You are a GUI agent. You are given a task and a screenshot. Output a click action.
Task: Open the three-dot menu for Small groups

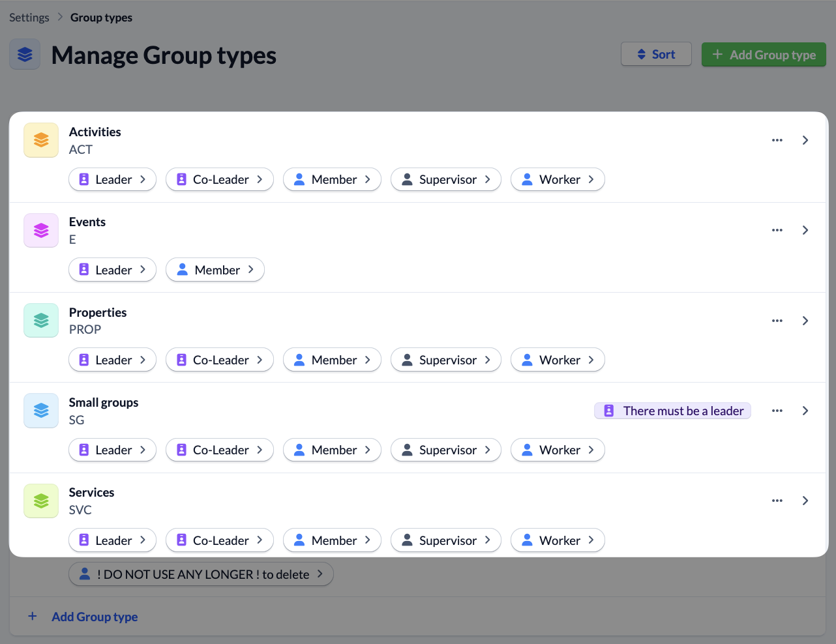pyautogui.click(x=777, y=411)
